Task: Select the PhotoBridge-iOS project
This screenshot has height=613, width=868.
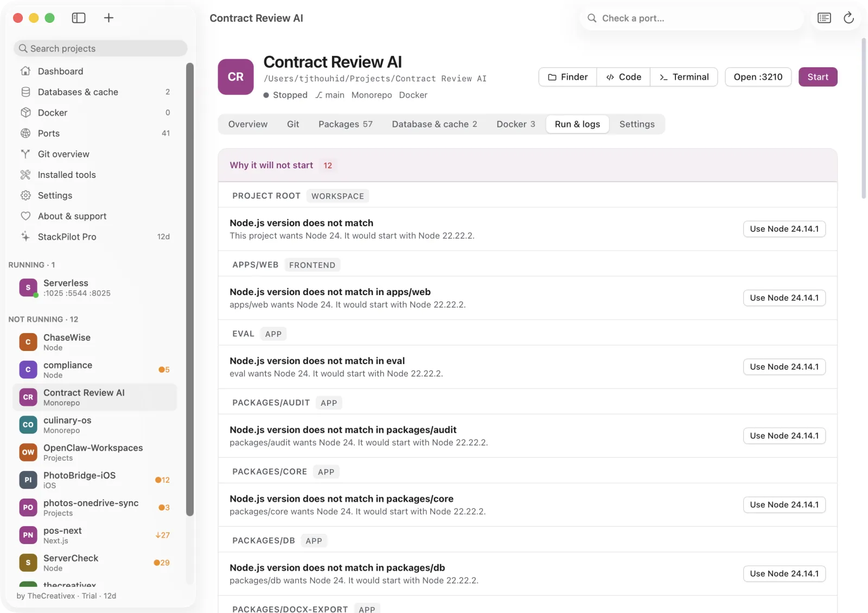Action: 95,480
